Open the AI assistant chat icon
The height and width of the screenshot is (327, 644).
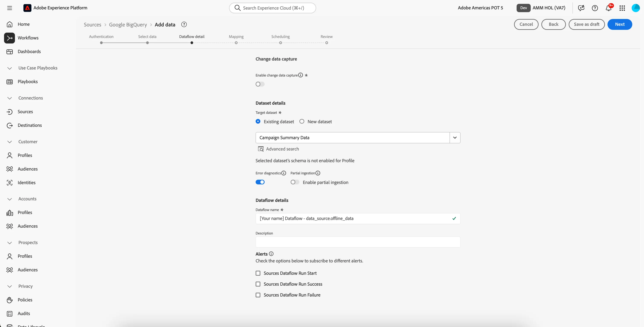click(581, 8)
